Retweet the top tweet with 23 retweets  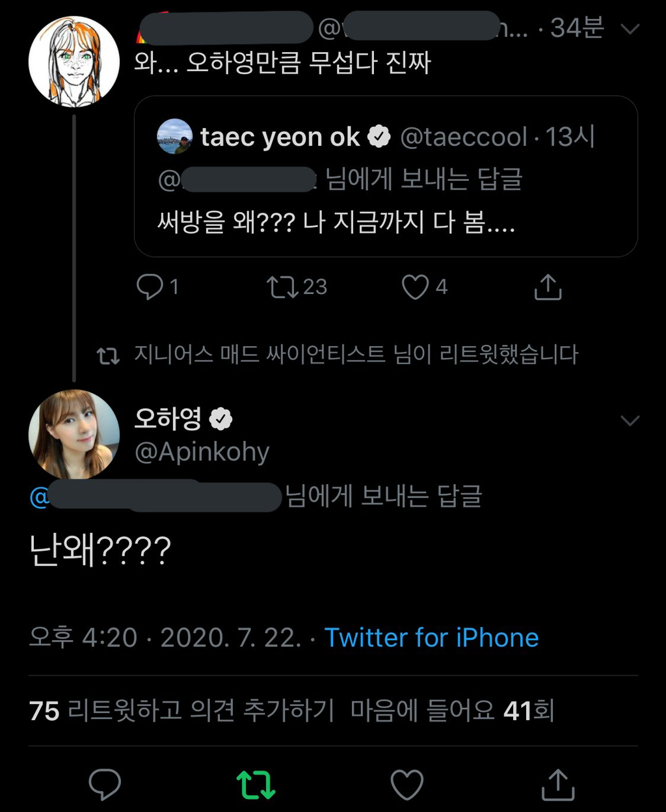282,287
